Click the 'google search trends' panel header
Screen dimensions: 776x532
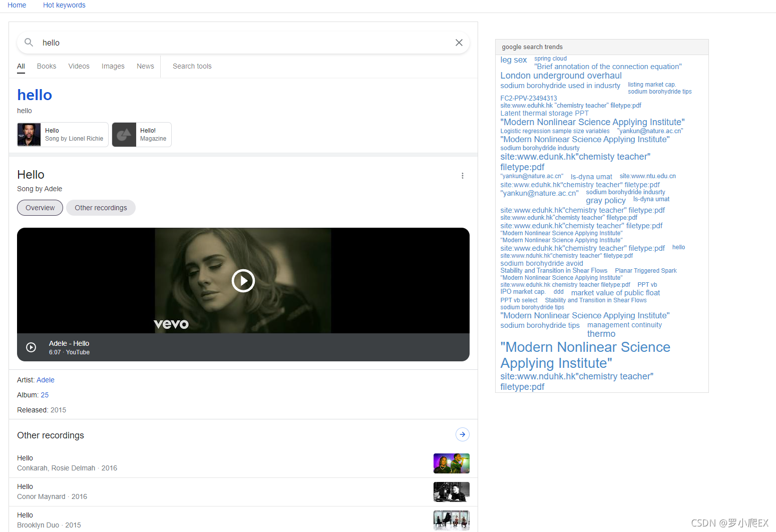[602, 47]
